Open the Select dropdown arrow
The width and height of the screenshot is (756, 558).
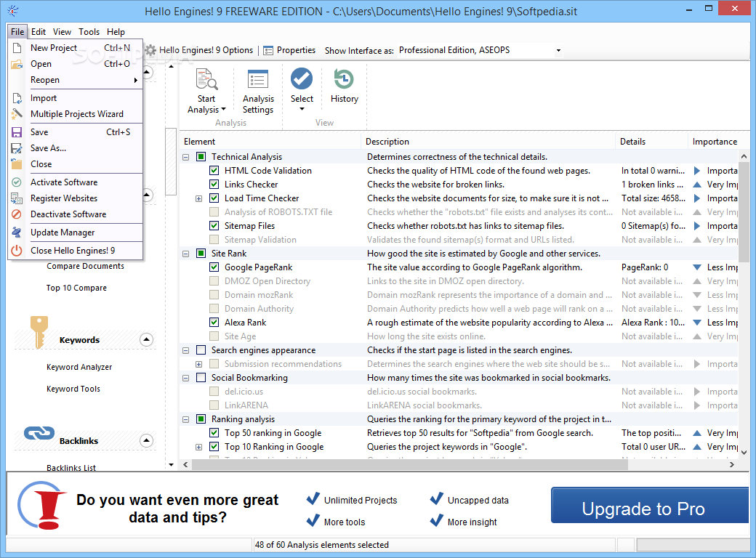tap(302, 109)
